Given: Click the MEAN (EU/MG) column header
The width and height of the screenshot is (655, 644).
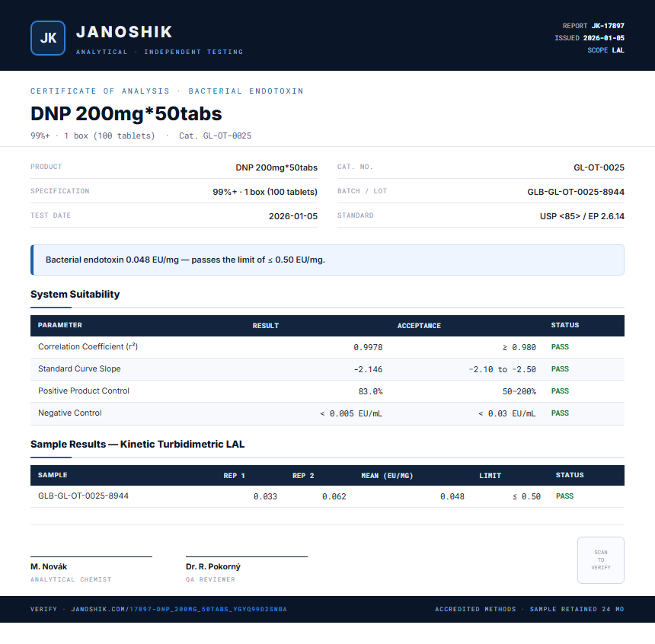Looking at the screenshot, I should point(387,476).
